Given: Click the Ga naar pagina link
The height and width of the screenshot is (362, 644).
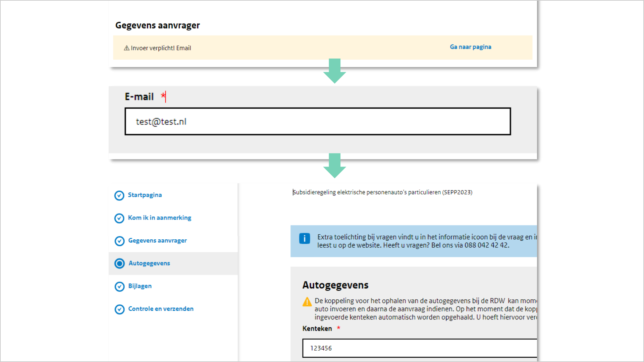Looking at the screenshot, I should pyautogui.click(x=470, y=47).
